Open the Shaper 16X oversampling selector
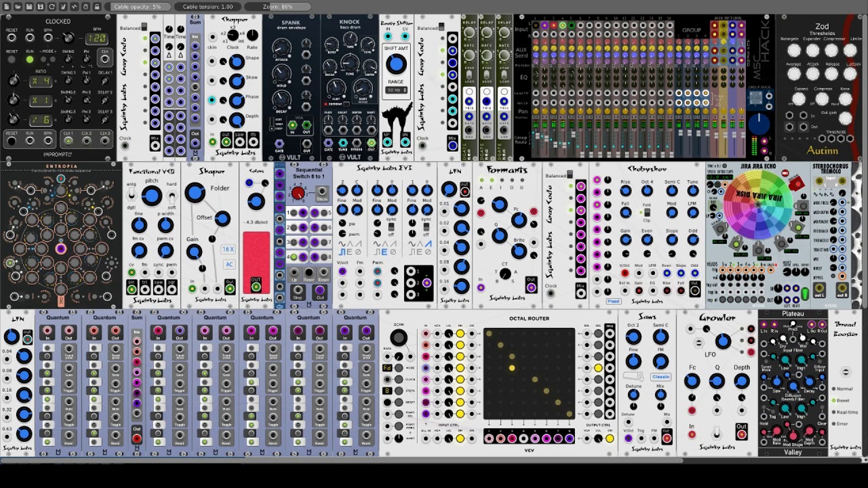This screenshot has height=488, width=868. coord(228,249)
